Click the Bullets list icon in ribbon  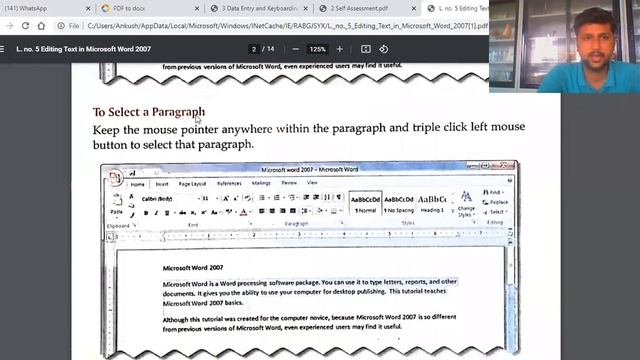pos(262,198)
